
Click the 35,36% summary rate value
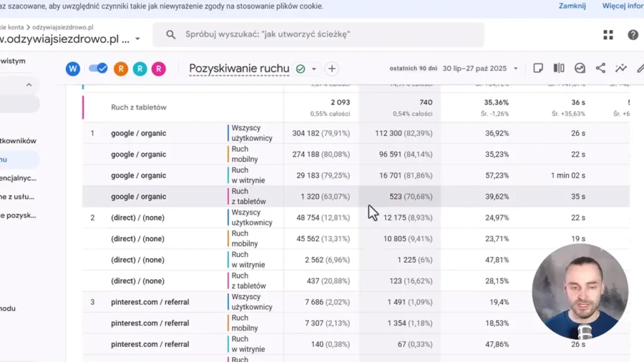(496, 102)
